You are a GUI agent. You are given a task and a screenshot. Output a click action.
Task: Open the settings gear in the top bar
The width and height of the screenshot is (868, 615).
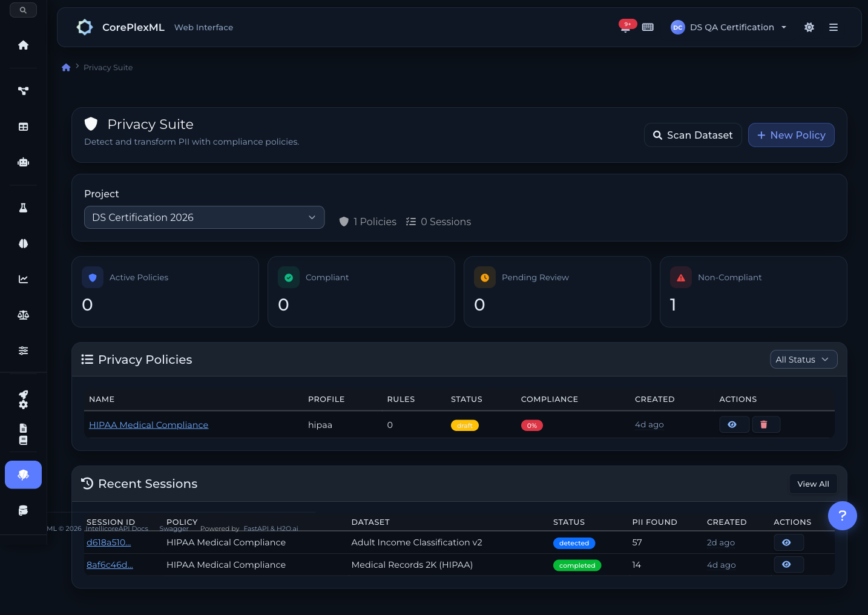(x=809, y=27)
